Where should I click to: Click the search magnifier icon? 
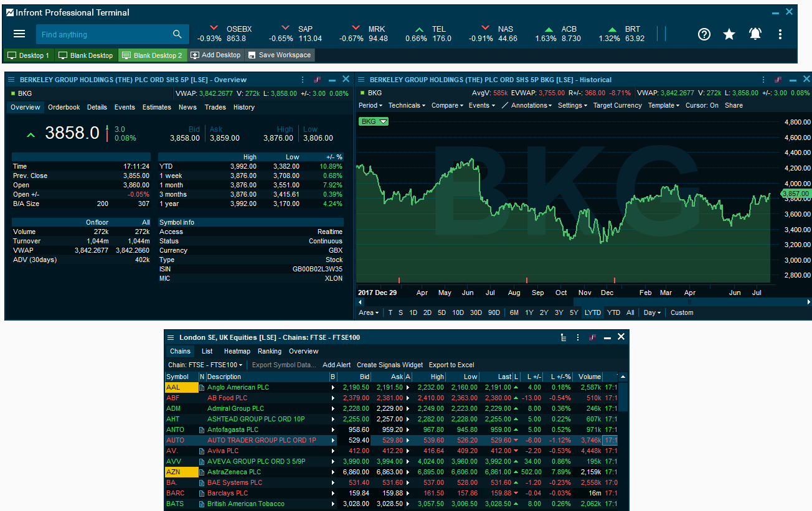(177, 34)
